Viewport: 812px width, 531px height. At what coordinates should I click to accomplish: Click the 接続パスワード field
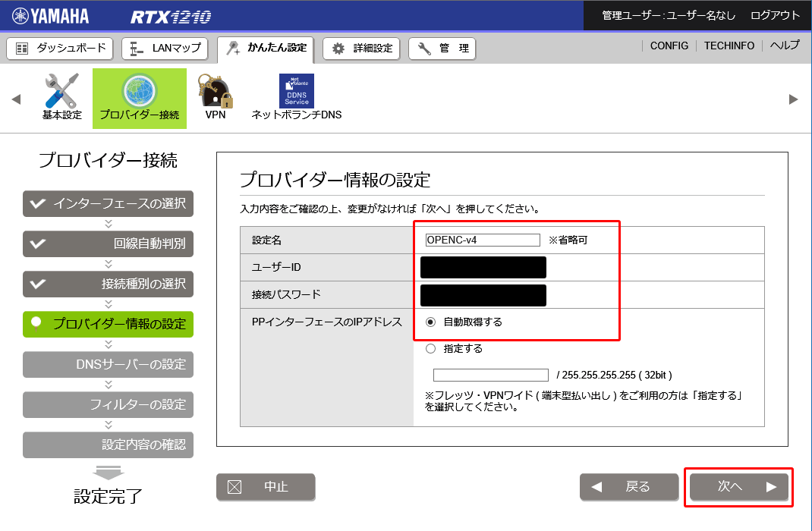coord(483,295)
